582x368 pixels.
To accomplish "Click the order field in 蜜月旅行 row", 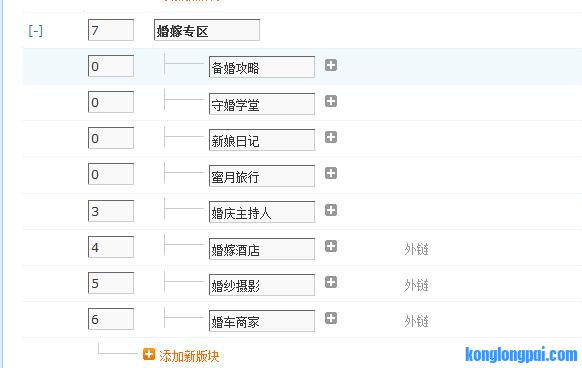I will point(111,174).
